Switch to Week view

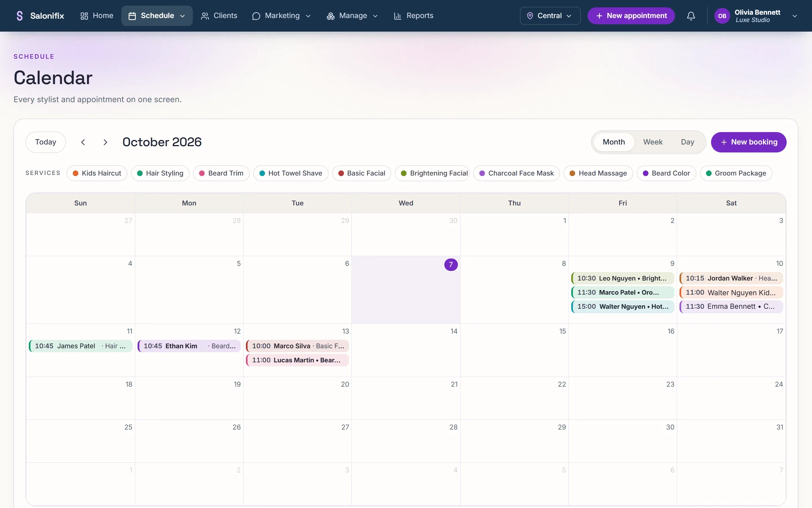pos(653,142)
